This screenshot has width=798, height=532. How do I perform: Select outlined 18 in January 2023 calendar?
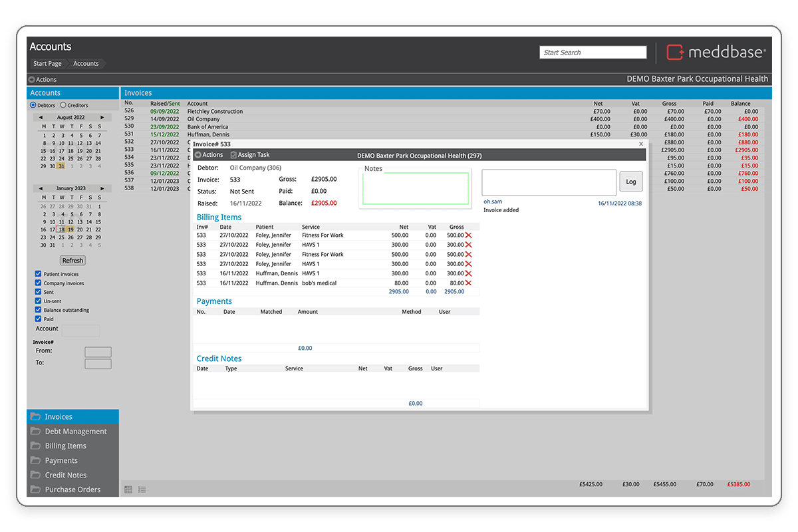tap(62, 229)
